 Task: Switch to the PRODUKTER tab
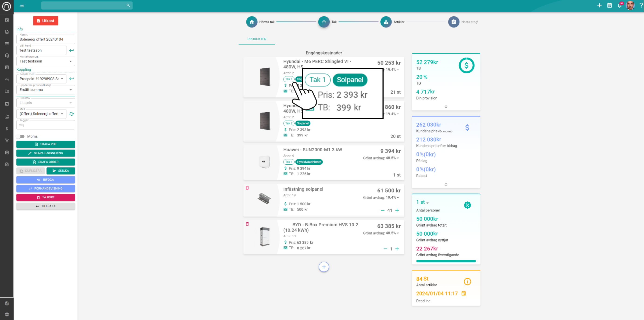click(x=257, y=39)
